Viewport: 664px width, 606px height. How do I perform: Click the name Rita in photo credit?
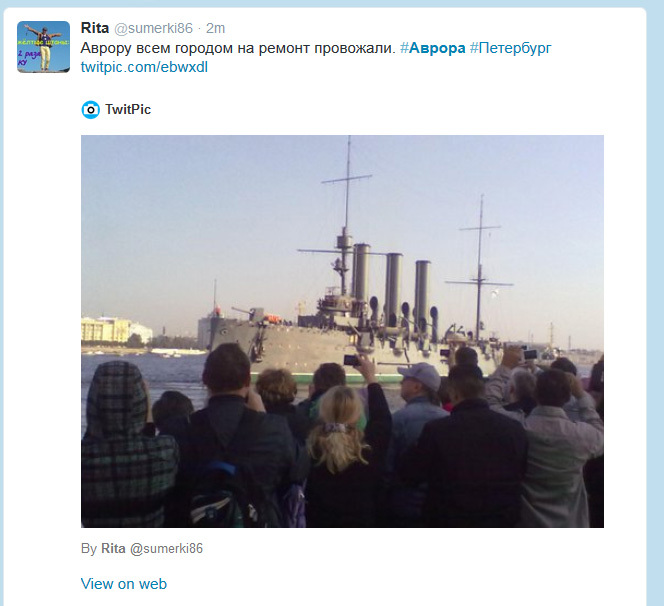coord(113,548)
